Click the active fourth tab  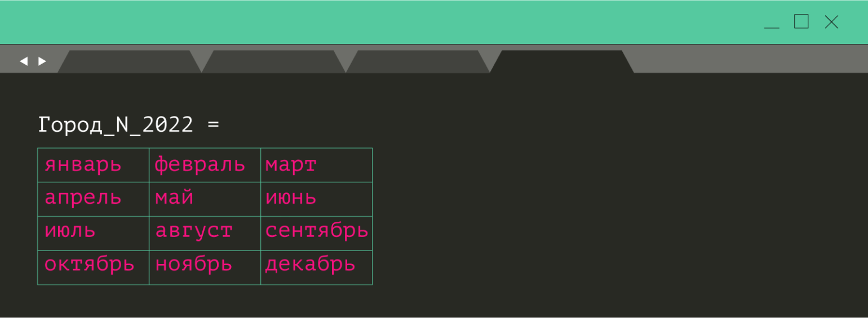[562, 62]
